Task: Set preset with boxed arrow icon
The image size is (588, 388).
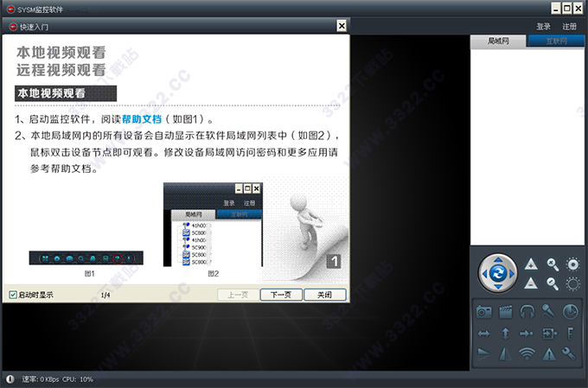Action: tap(549, 334)
